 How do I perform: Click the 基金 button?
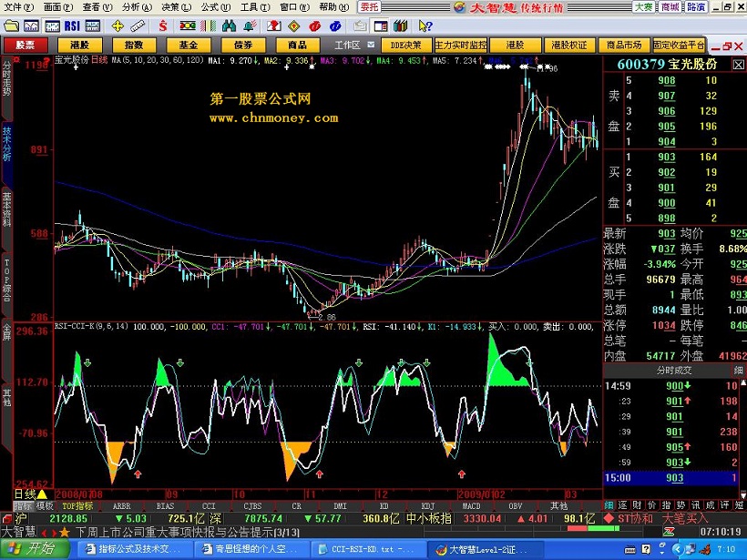pyautogui.click(x=189, y=46)
